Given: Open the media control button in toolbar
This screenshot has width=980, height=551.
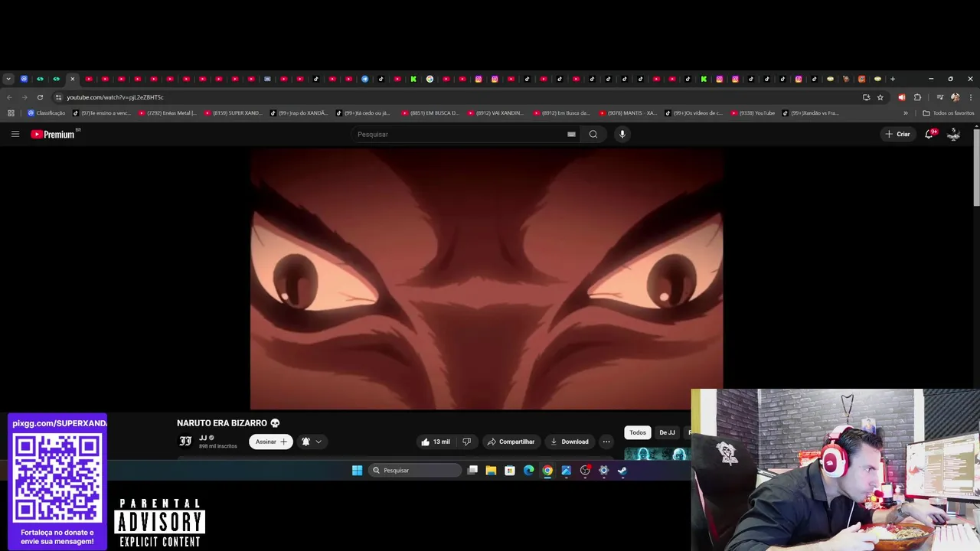Looking at the screenshot, I should (x=939, y=97).
